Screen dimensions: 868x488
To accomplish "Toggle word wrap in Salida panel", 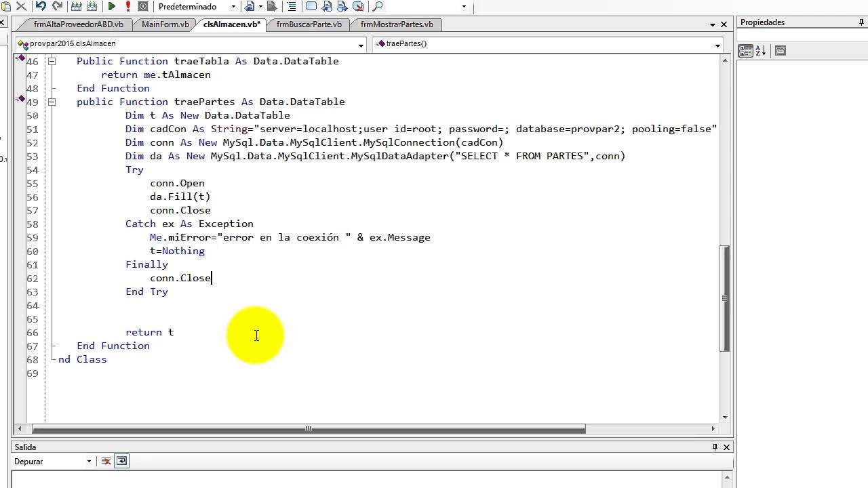I will coord(121,462).
